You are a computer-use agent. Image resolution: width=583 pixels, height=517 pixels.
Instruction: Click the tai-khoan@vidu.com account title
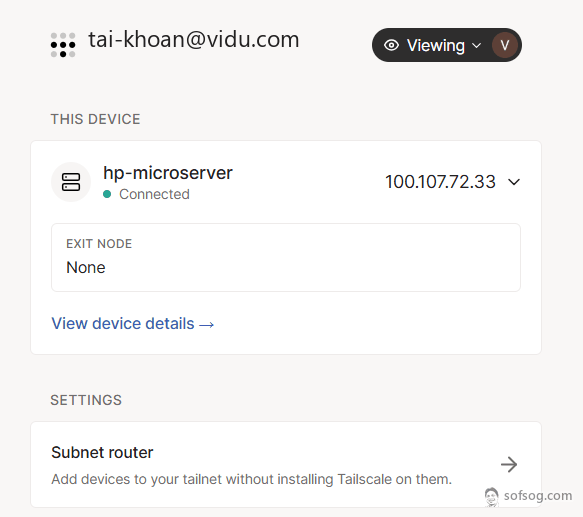193,39
